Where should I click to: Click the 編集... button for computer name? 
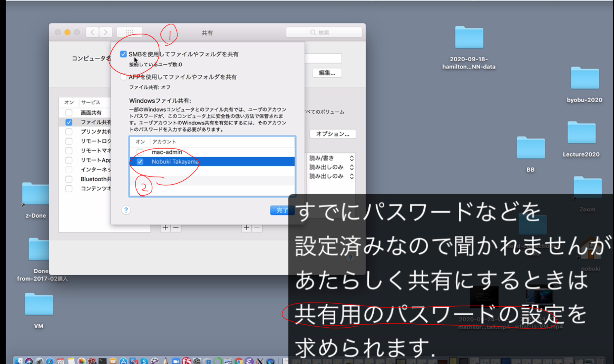point(327,73)
